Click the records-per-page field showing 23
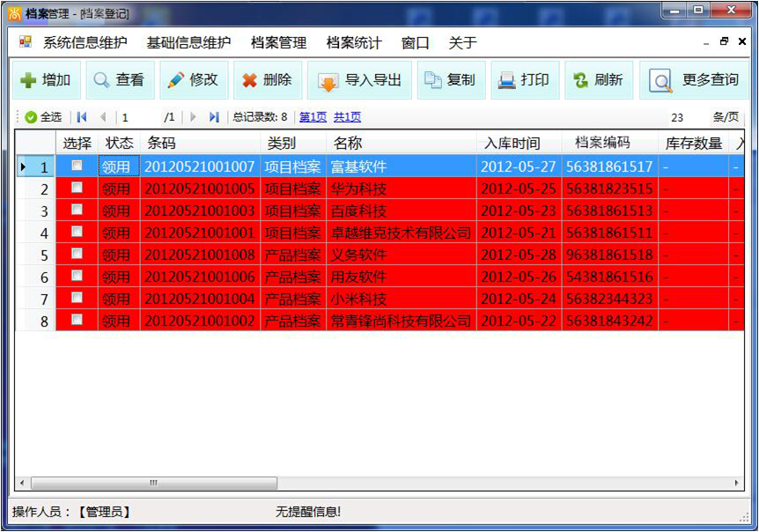The width and height of the screenshot is (759, 532). click(x=677, y=117)
